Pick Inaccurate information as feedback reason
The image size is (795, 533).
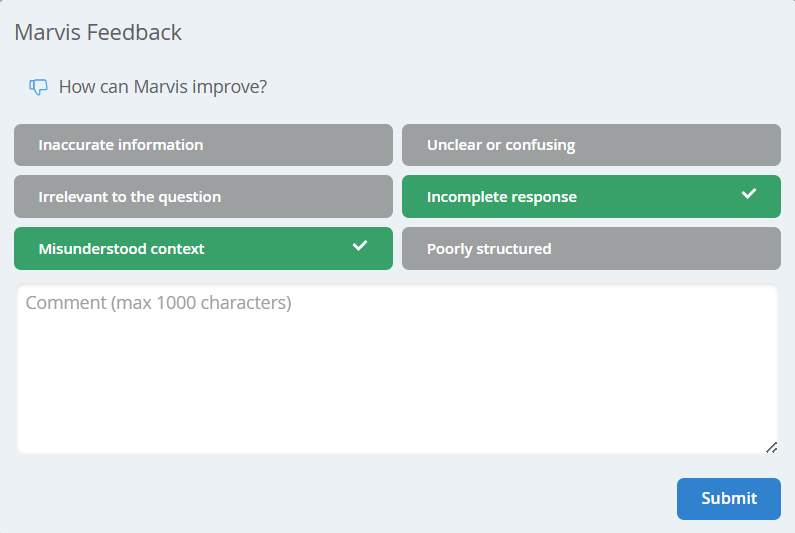203,145
